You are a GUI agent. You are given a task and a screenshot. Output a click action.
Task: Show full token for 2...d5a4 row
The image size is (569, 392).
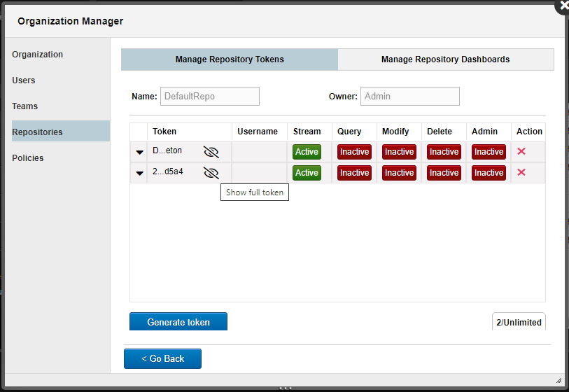tap(211, 173)
